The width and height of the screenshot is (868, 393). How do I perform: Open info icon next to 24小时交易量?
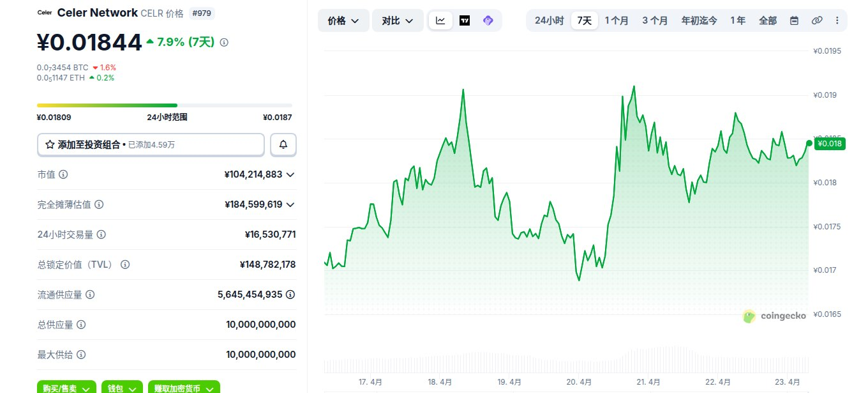tap(101, 235)
